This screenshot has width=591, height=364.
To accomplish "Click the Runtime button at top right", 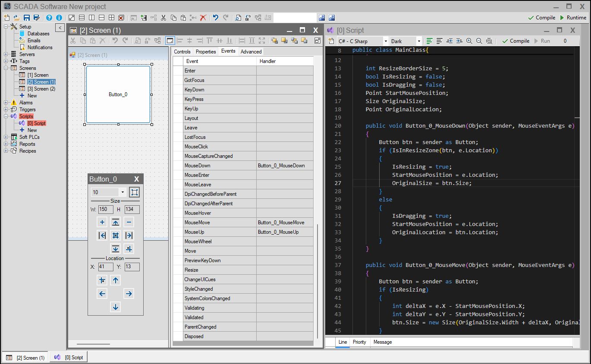I will coord(573,18).
